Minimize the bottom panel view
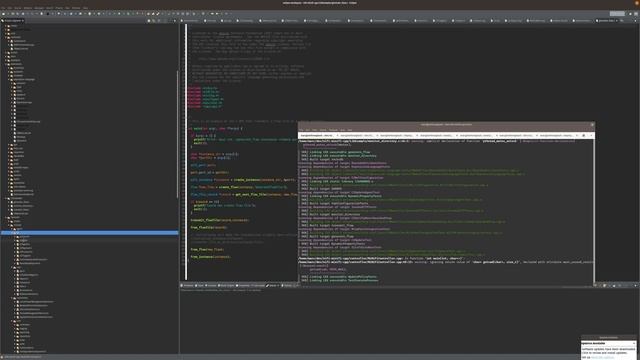Viewport: 640px width, 360px height. click(631, 286)
